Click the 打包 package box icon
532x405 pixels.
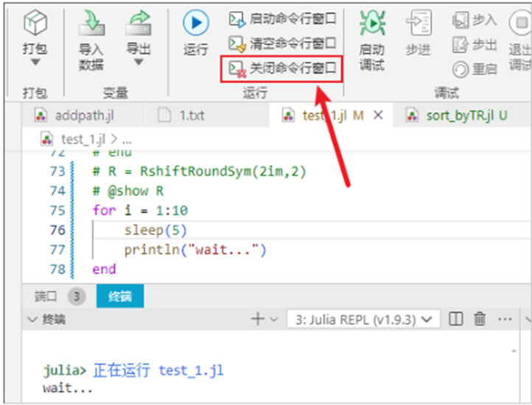pyautogui.click(x=35, y=23)
